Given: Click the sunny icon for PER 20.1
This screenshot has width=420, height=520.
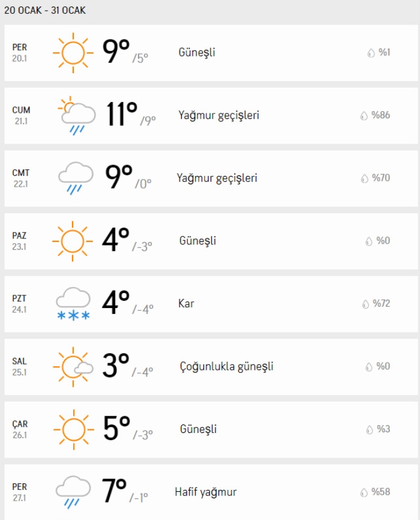Looking at the screenshot, I should click(73, 53).
